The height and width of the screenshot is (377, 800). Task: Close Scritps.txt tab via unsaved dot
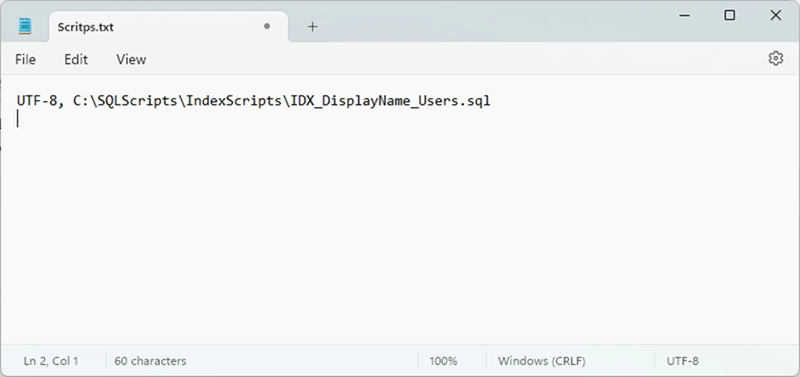coord(267,26)
